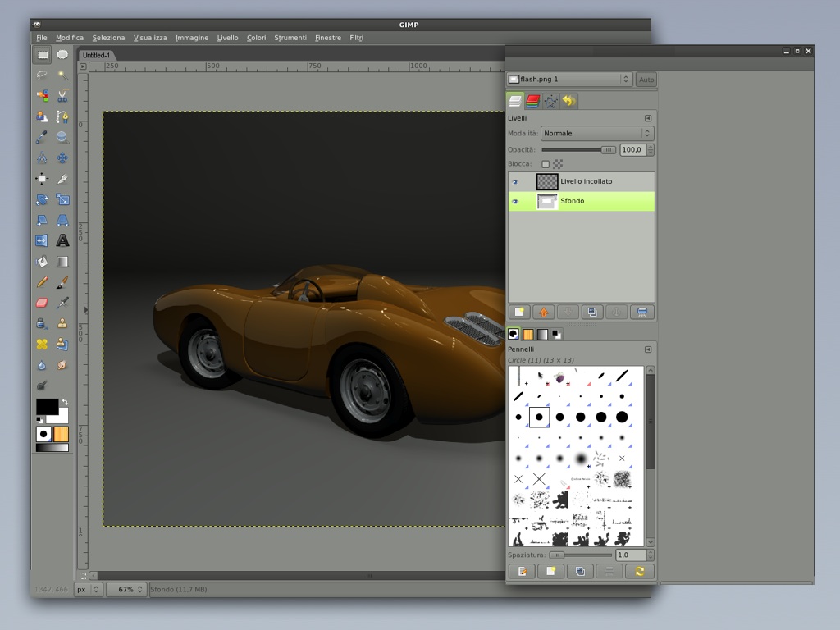Open the Filtri menu

pyautogui.click(x=356, y=38)
